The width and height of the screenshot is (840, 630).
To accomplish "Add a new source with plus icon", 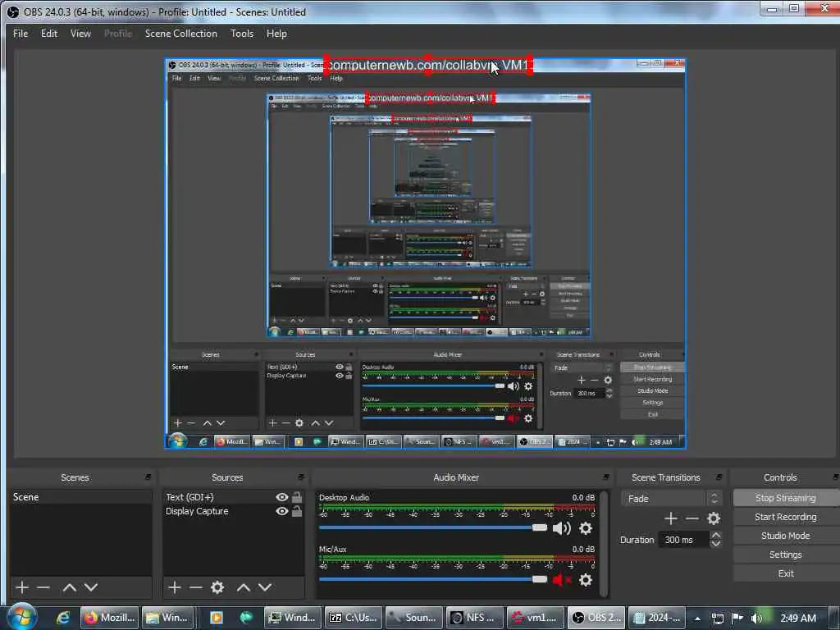I will tap(174, 587).
